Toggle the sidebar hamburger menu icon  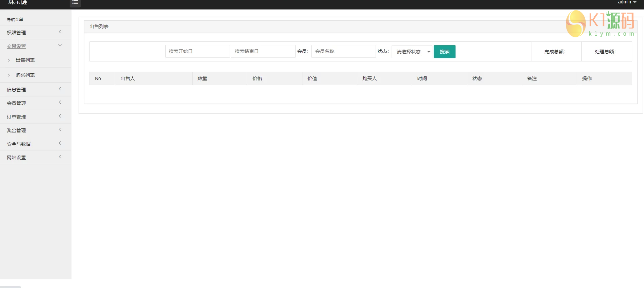coord(75,3)
